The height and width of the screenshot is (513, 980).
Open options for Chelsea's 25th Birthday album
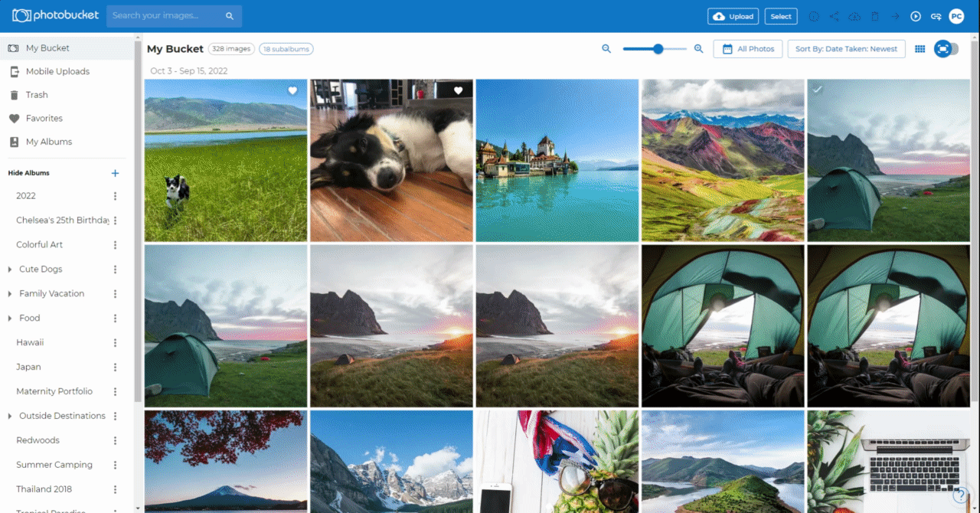116,221
